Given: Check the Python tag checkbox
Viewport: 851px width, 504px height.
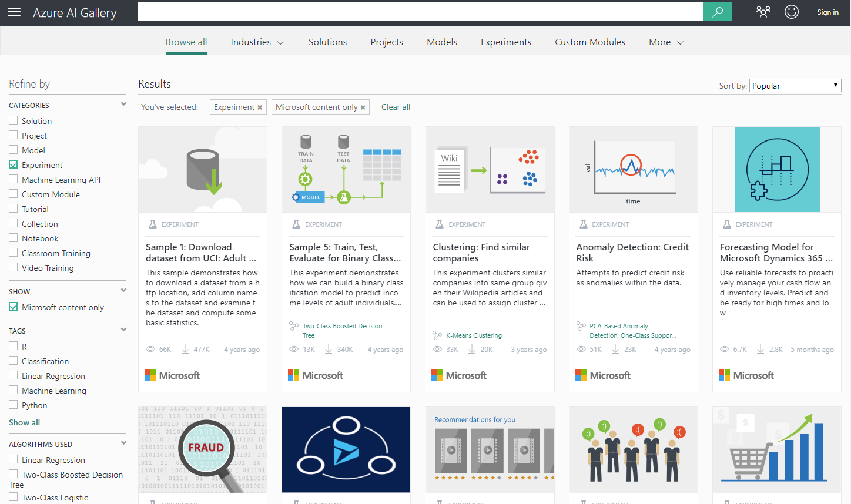Looking at the screenshot, I should click(14, 405).
